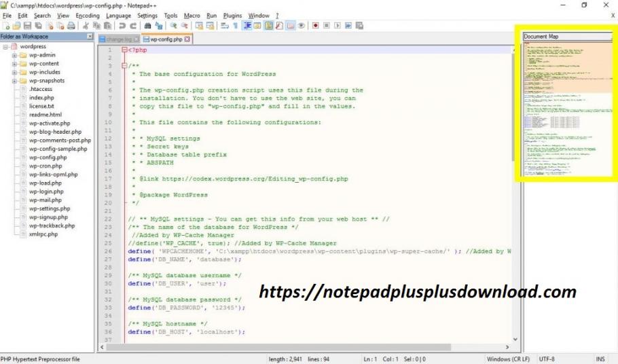The width and height of the screenshot is (618, 364).
Task: Click the Undo toolbar icon
Action: click(122, 26)
